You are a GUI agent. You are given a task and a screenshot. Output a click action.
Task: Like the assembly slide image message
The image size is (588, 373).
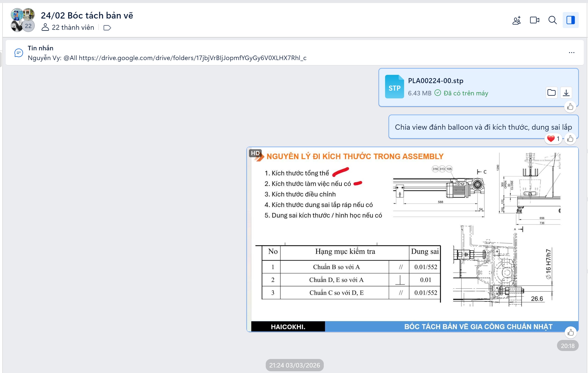571,332
